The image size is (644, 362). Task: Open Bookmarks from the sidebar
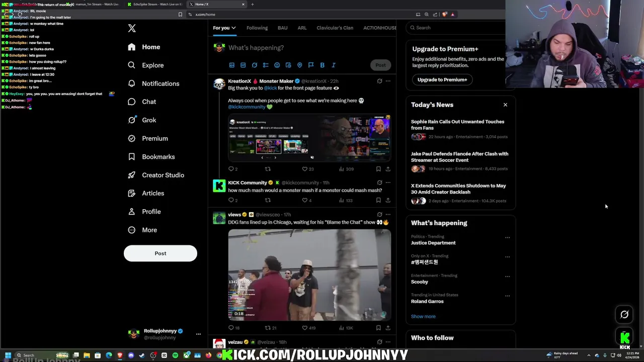point(151,157)
